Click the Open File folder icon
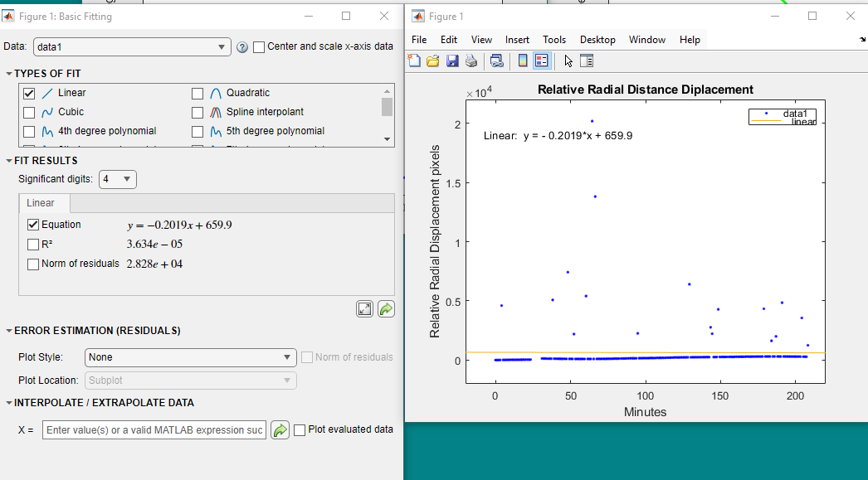The width and height of the screenshot is (868, 480). 432,61
